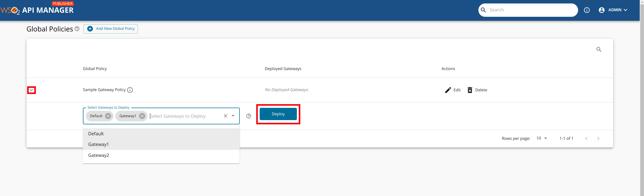644x196 pixels.
Task: Collapse the Sample Gateway Policy row
Action: (31, 90)
